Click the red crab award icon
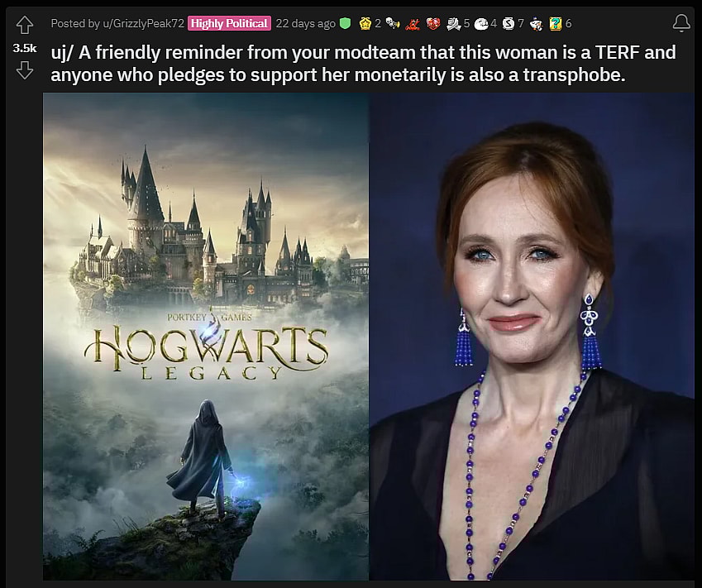This screenshot has height=588, width=702. coord(411,24)
